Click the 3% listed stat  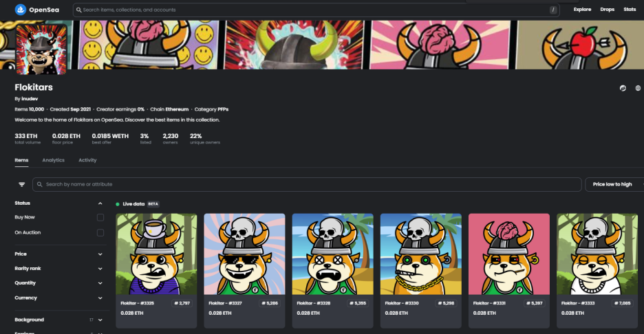tap(145, 138)
